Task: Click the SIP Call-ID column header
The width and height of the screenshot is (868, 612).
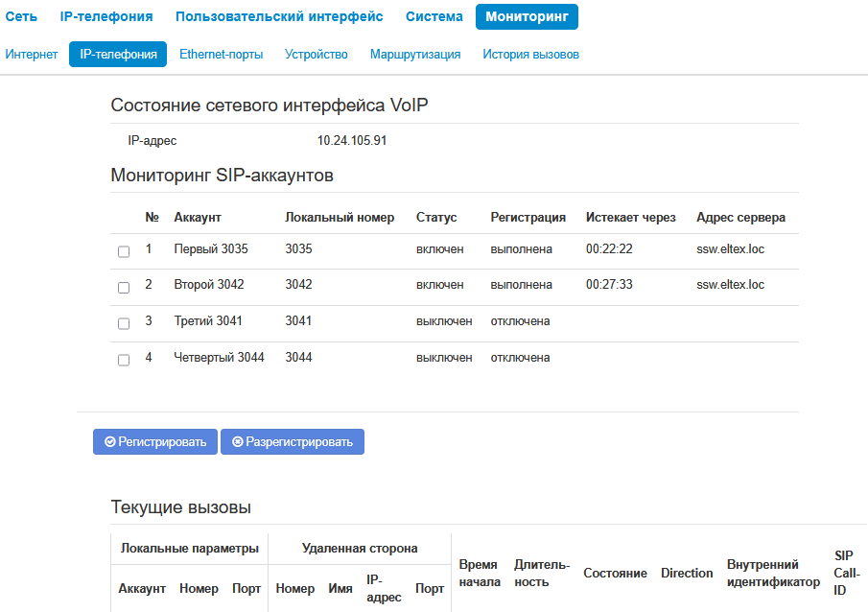Action: 846,574
